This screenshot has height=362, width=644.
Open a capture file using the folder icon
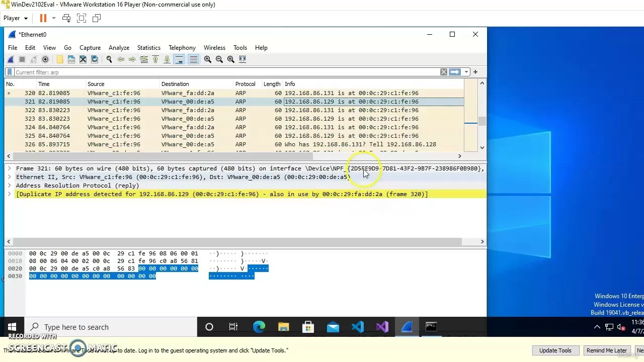59,59
